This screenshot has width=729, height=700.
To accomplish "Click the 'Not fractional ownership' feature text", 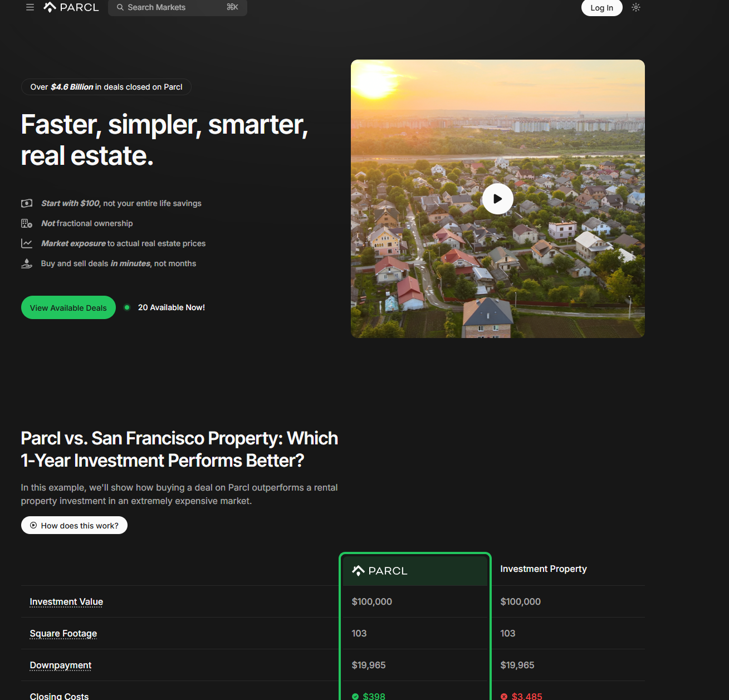I will tap(87, 223).
